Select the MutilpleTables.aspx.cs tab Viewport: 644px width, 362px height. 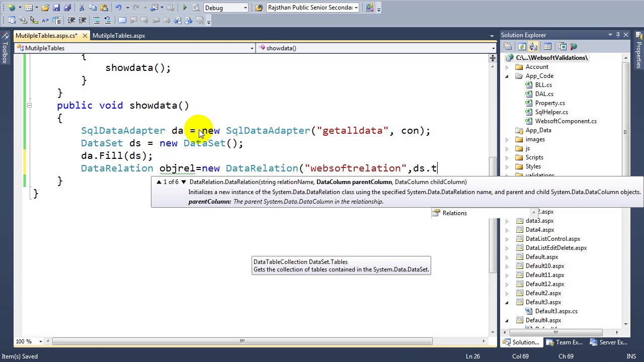point(46,36)
